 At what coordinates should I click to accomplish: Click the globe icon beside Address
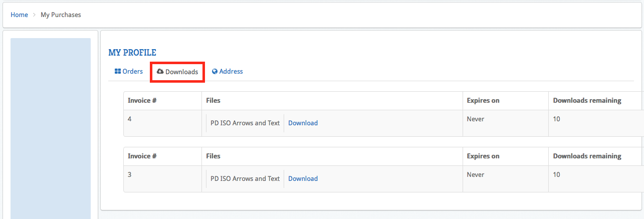tap(214, 72)
